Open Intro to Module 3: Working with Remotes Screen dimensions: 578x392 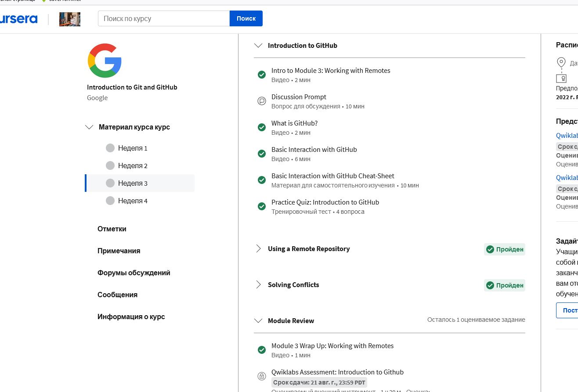[x=331, y=70]
